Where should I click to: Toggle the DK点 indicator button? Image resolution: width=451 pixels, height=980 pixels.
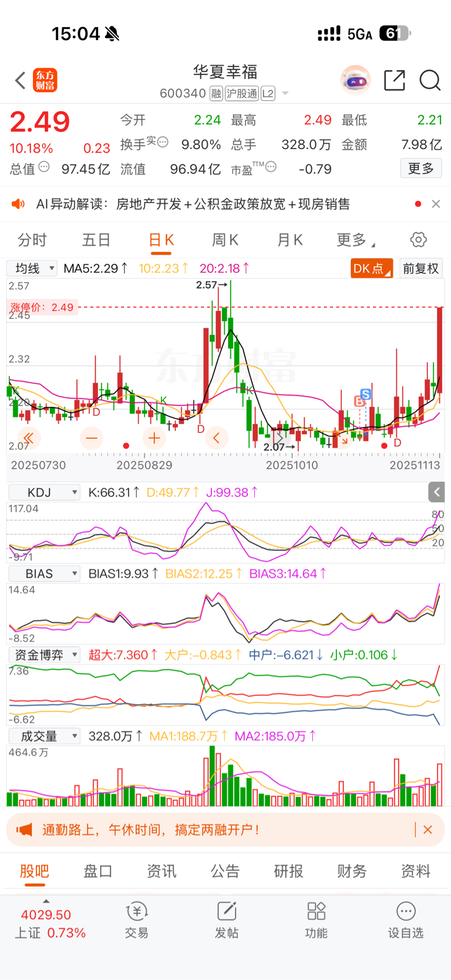click(x=372, y=268)
